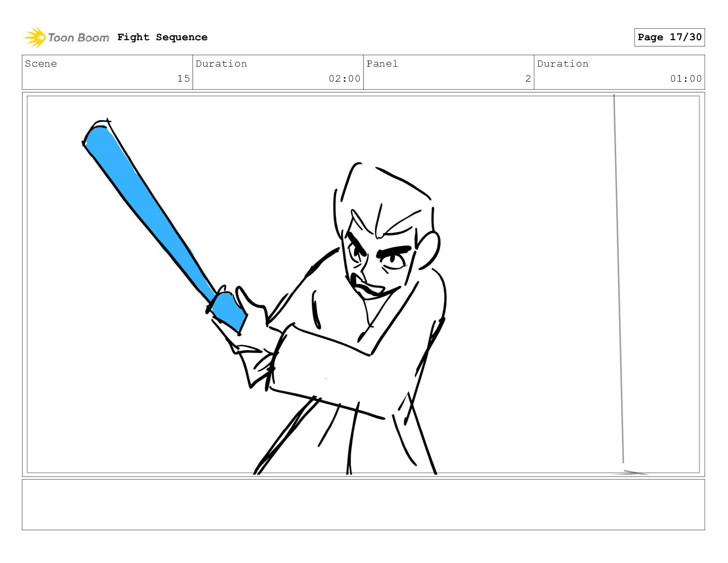
Task: Click the 'Panel' header label
Action: (x=382, y=64)
